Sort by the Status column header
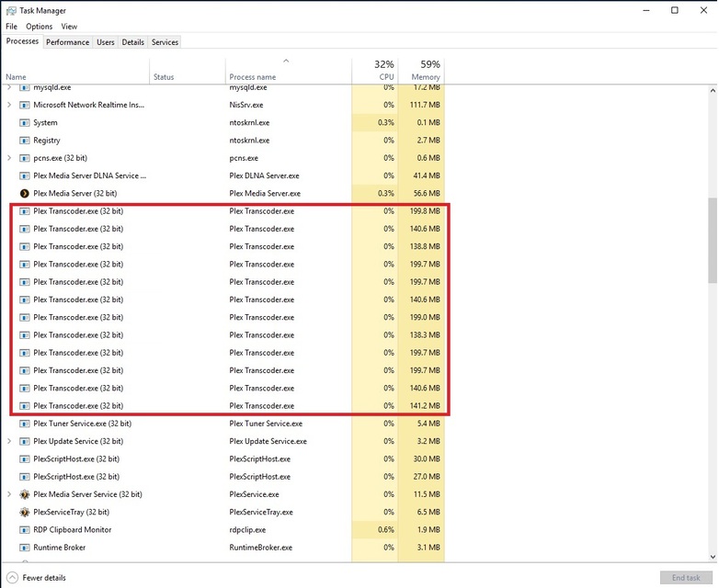Viewport: 719px width, 588px height. coord(188,71)
